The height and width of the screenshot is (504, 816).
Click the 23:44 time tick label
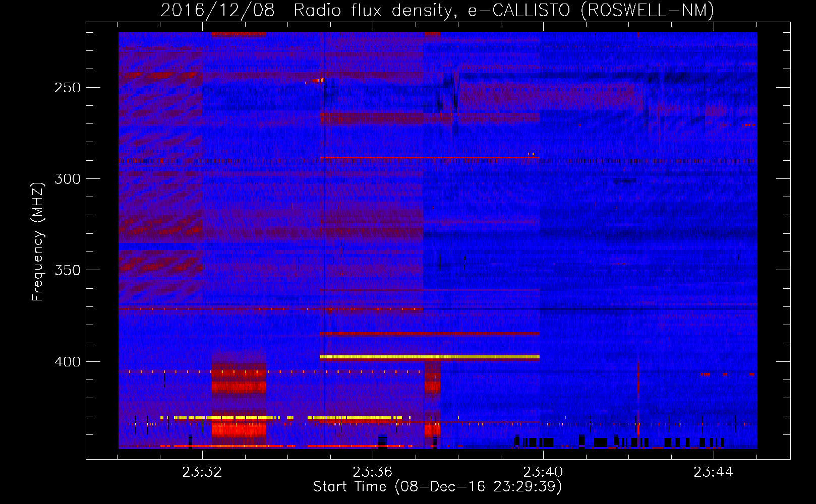coord(714,472)
